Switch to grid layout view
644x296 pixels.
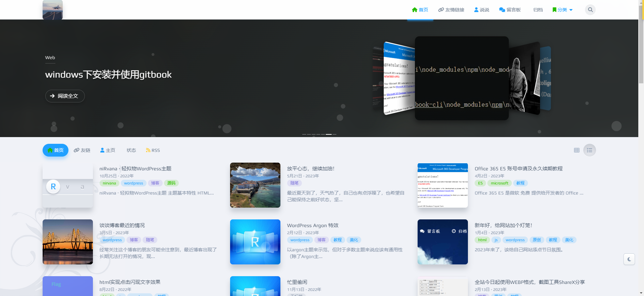click(577, 150)
